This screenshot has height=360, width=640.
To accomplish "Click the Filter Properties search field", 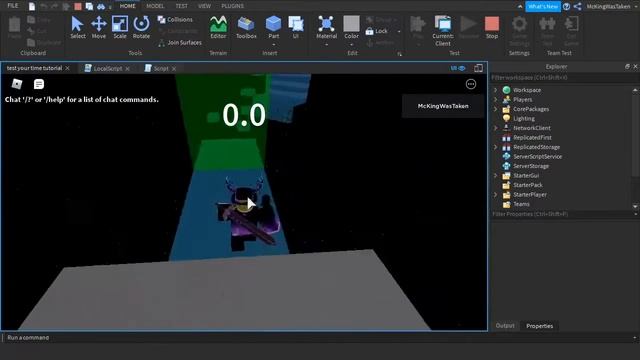I will click(x=564, y=214).
